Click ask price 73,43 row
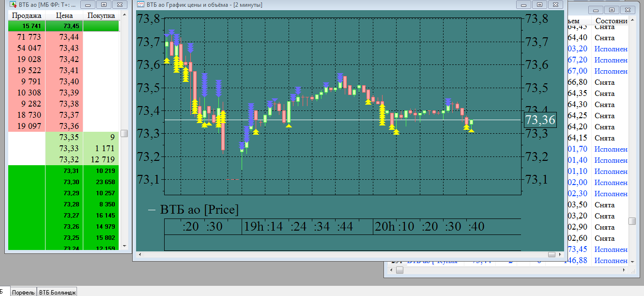Image resolution: width=644 pixels, height=296 pixels. [64, 48]
